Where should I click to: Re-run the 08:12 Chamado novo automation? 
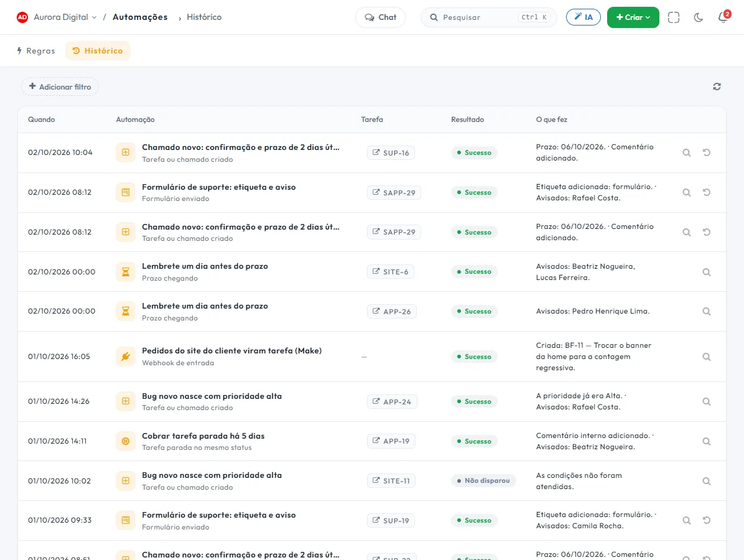tap(707, 233)
